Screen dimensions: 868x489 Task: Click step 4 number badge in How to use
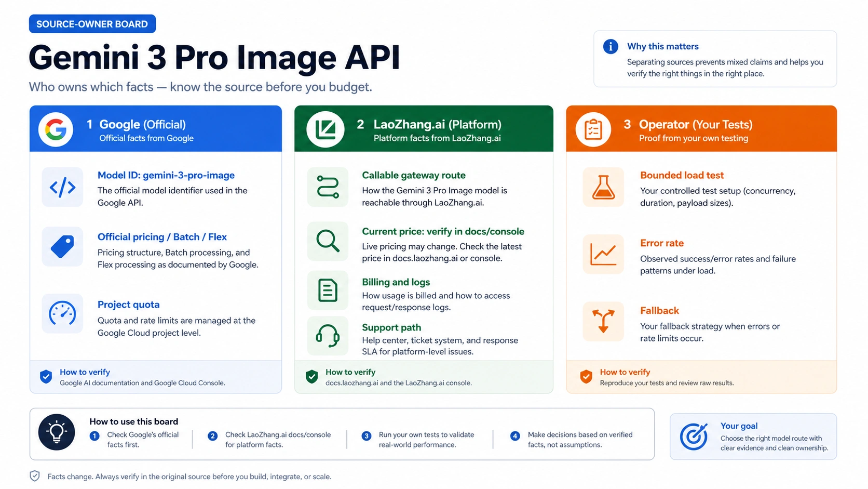[515, 436]
